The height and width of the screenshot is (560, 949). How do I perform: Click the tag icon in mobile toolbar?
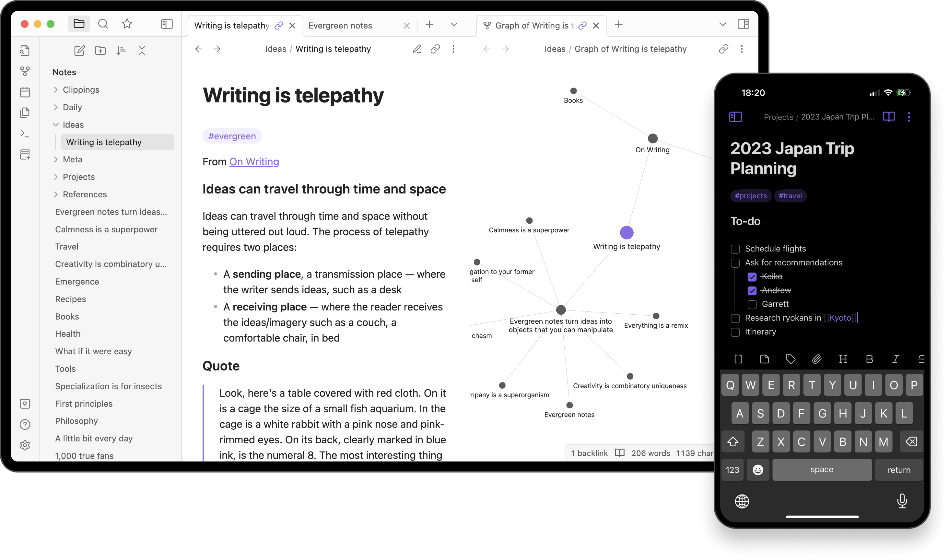791,359
